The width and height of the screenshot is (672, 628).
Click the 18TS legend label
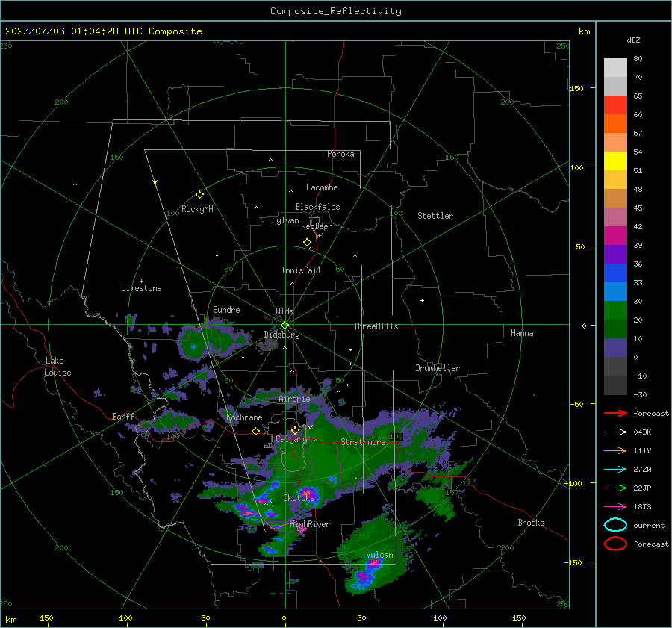642,507
